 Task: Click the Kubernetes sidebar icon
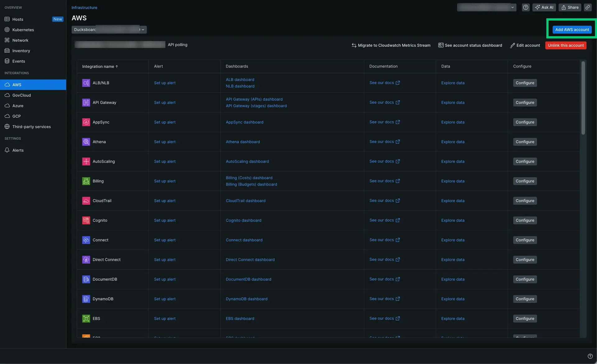pyautogui.click(x=7, y=30)
